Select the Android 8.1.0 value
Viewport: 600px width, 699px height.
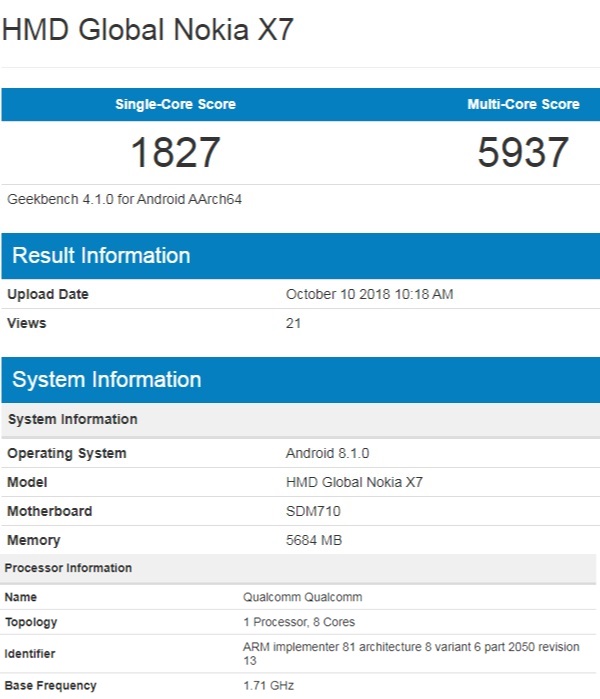[327, 453]
